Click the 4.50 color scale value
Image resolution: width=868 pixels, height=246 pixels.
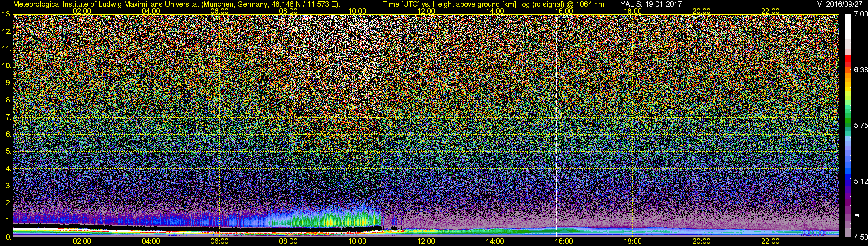861,237
